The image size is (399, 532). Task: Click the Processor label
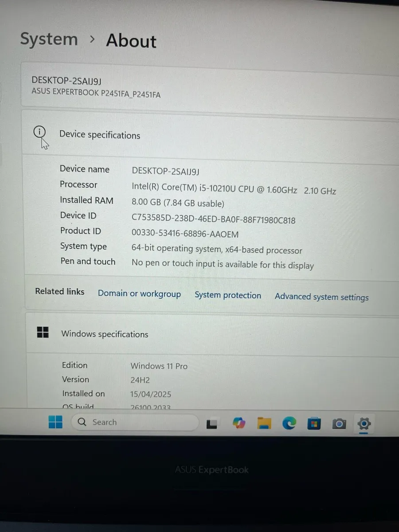[78, 184]
